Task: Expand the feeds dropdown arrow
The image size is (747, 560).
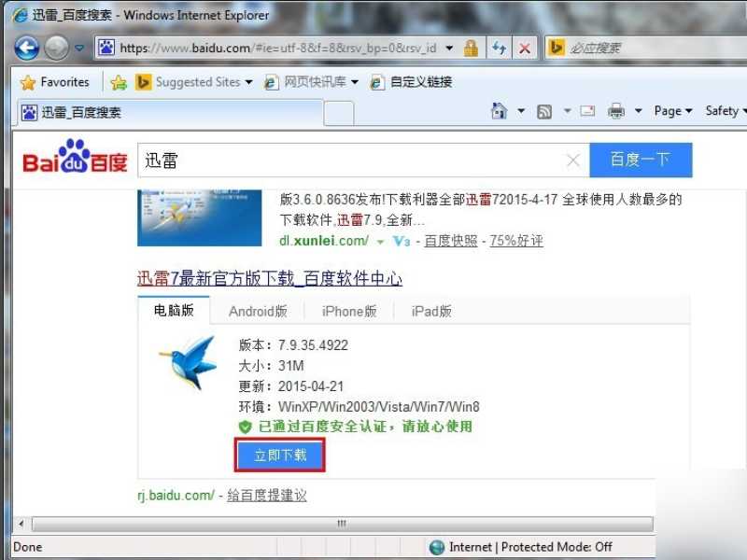Action: [567, 111]
